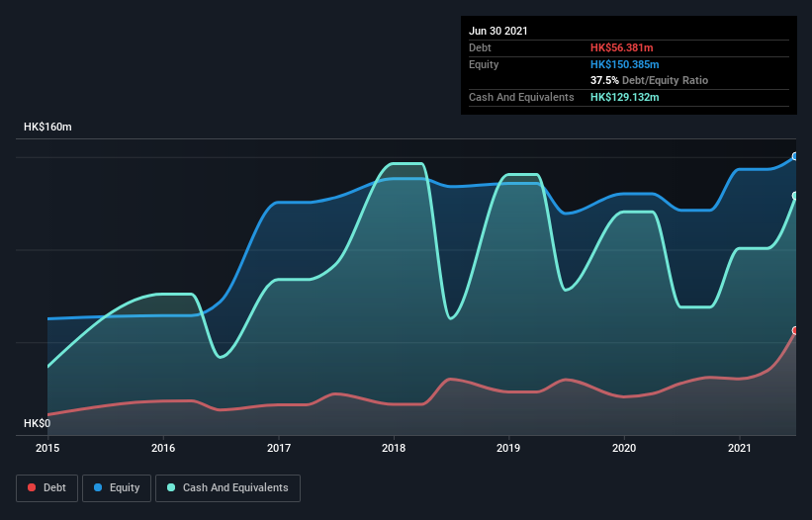The height and width of the screenshot is (520, 812).
Task: Click the HK$56.381m debt value
Action: point(621,47)
